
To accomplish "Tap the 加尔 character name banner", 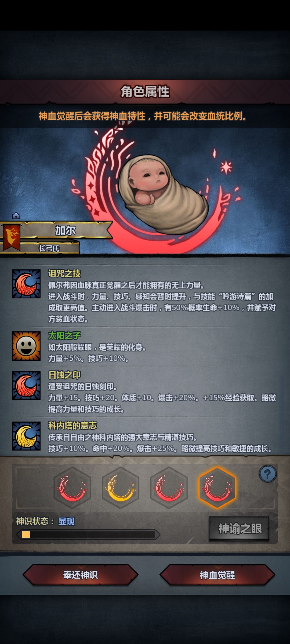I will [65, 230].
